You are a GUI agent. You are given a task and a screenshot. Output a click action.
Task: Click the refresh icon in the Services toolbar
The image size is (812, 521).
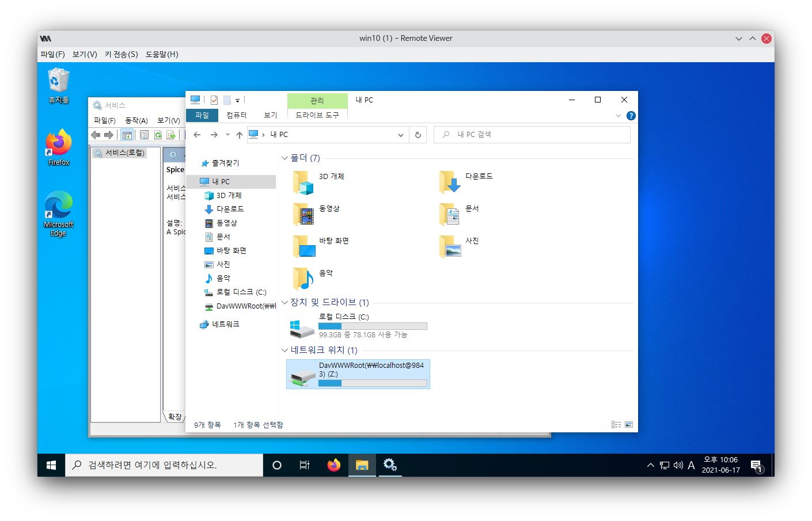tap(158, 134)
